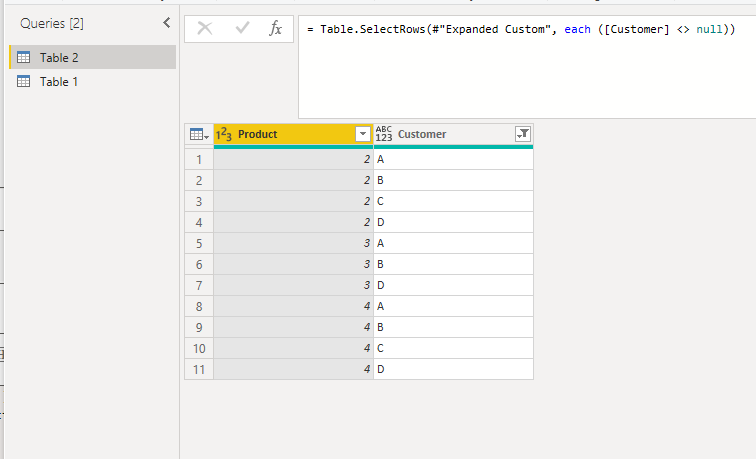Screen dimensions: 756x459
Task: Select row number 4
Action: (x=199, y=222)
